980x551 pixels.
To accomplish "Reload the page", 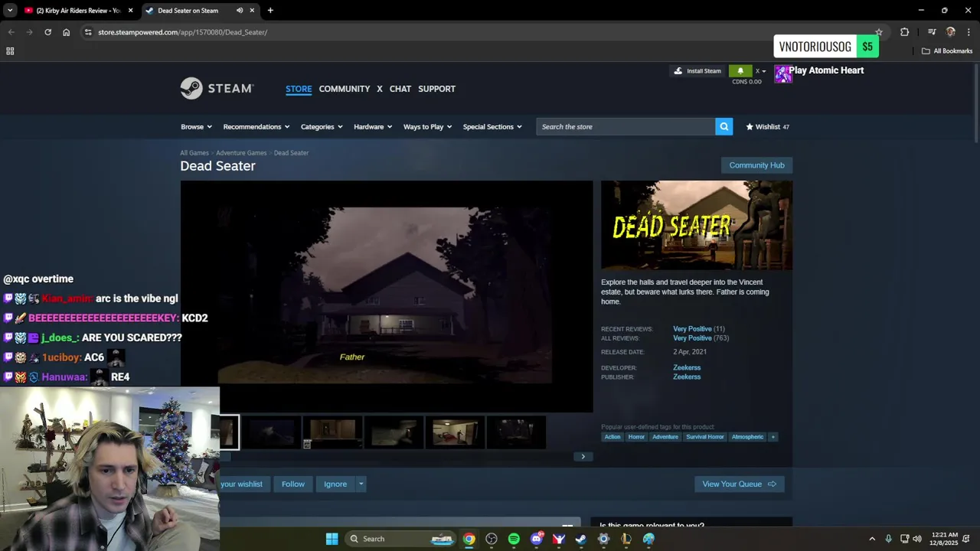I will click(x=47, y=32).
